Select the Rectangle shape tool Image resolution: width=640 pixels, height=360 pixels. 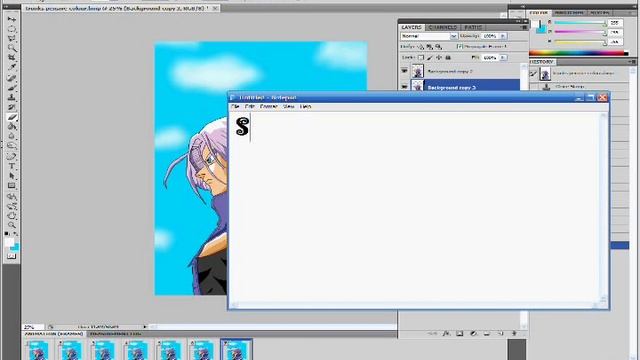(x=12, y=186)
